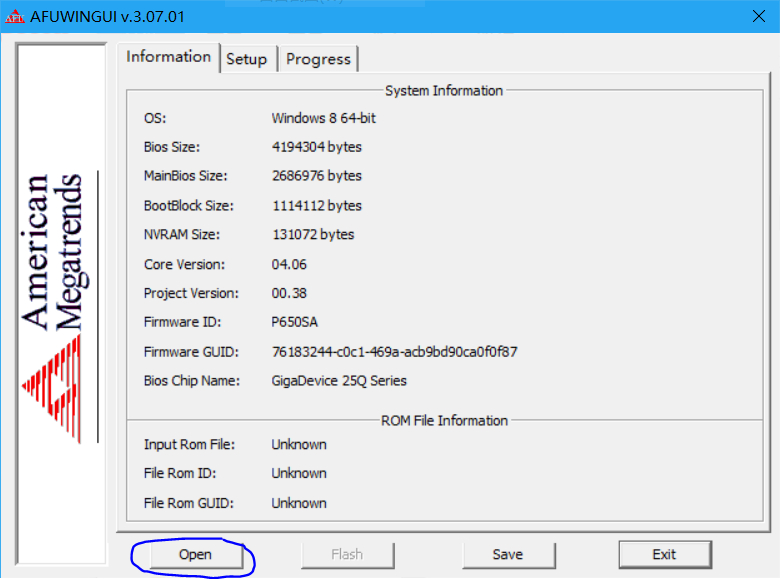
Task: Click the BootBlock Size: label
Action: [189, 206]
